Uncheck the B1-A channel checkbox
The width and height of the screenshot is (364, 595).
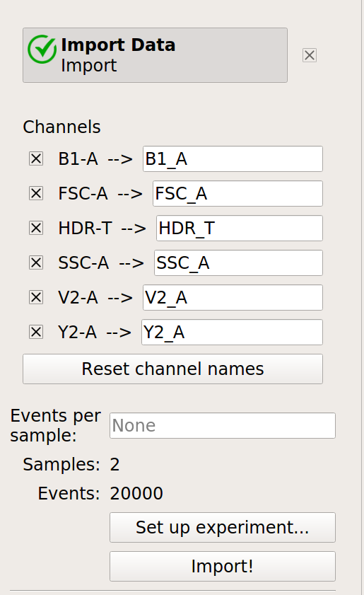click(36, 158)
